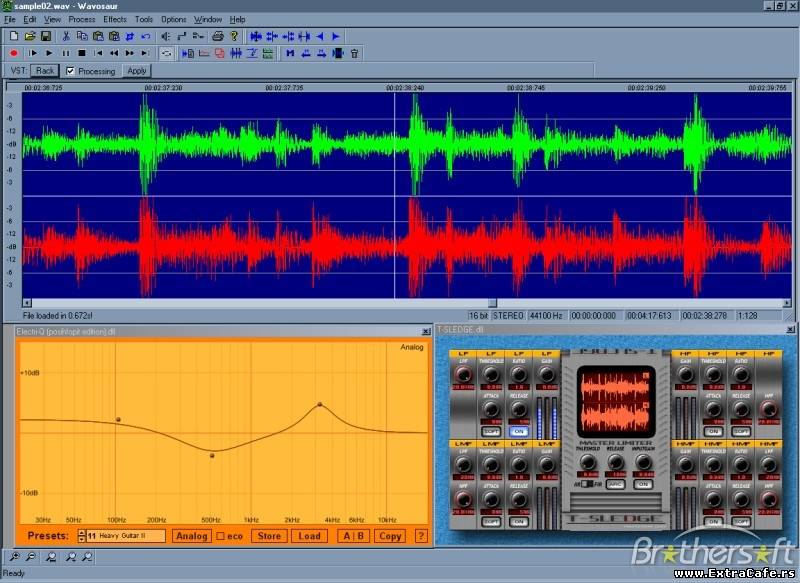
Task: Click the EQ peak node near 3kHz
Action: pyautogui.click(x=320, y=404)
